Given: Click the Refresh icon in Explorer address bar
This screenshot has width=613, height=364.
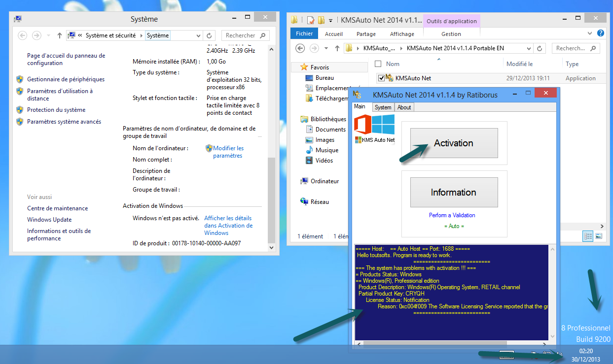Looking at the screenshot, I should (x=540, y=48).
